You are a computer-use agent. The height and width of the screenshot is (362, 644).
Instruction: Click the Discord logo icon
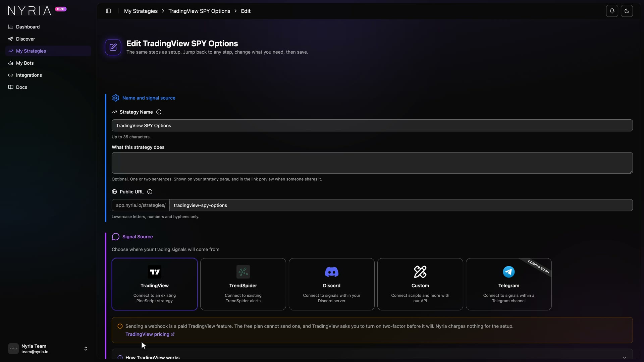332,272
